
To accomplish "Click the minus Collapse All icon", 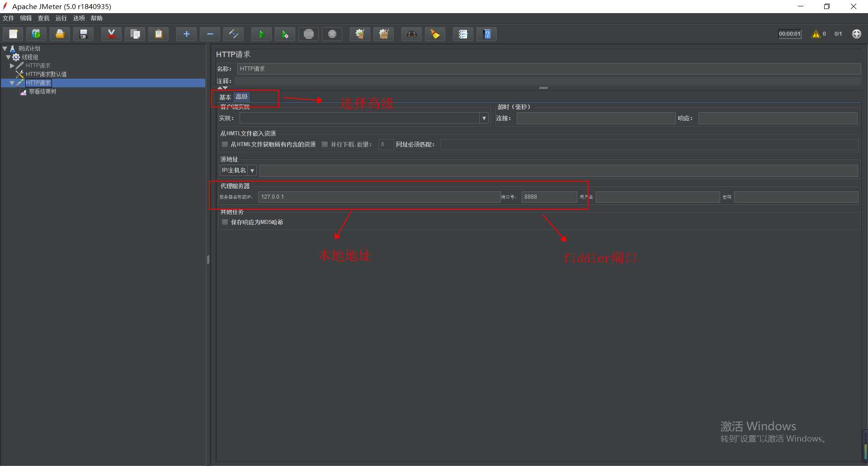I will coord(210,34).
